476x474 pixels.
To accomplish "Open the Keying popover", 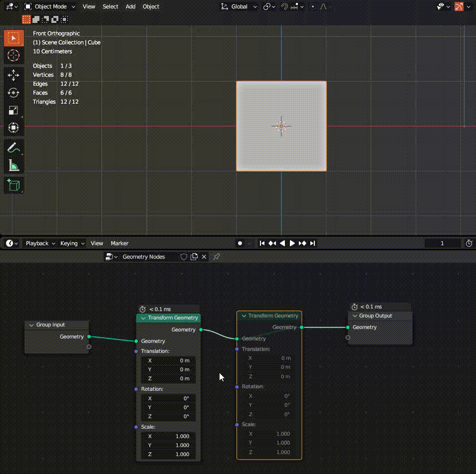I will pos(72,243).
